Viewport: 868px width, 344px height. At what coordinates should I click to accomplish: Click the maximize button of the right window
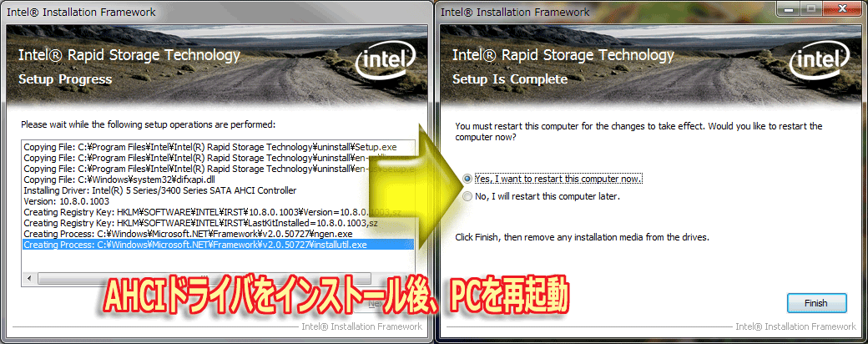point(811,8)
